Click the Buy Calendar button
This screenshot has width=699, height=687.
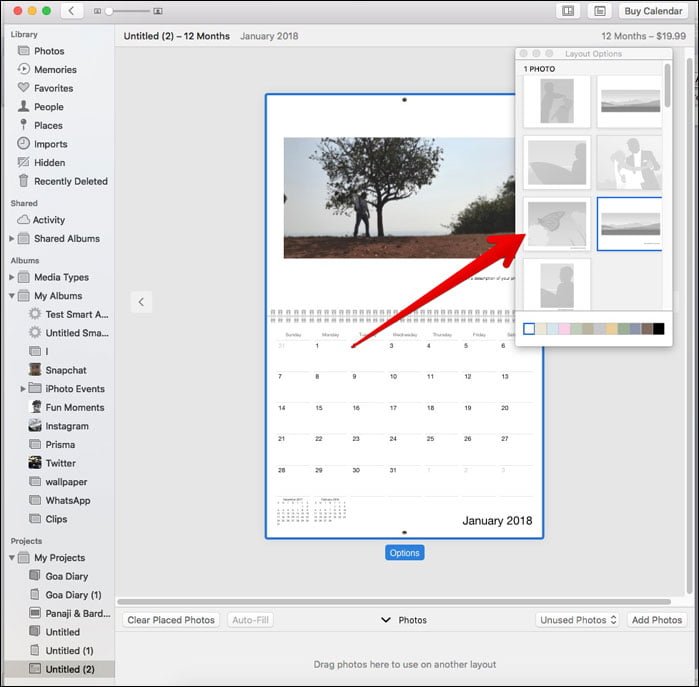[x=653, y=11]
